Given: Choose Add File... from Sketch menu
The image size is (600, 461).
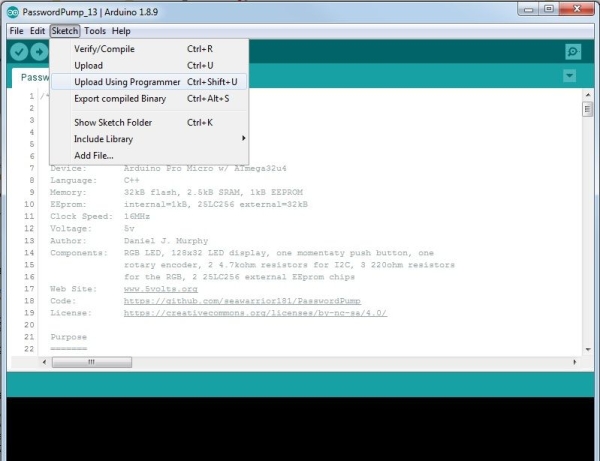Looking at the screenshot, I should [x=149, y=156].
